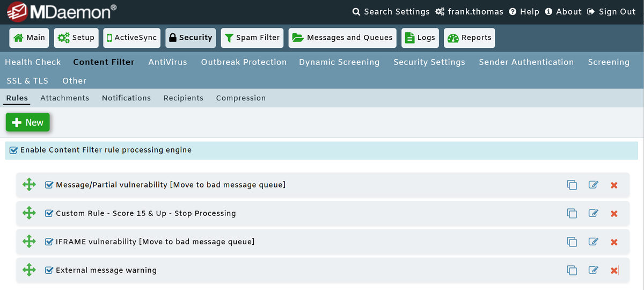Screen dimensions: 644x290
Task: Edit the IFRAME vulnerability rule
Action: pos(593,242)
